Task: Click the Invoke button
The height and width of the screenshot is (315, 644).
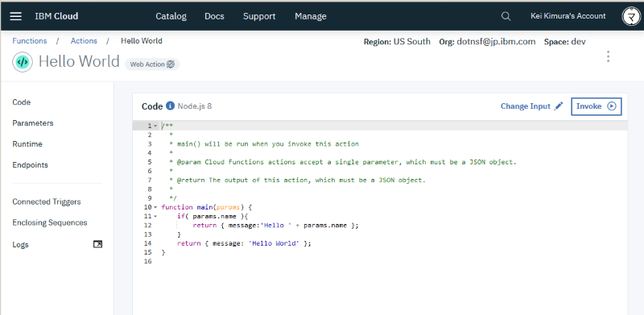Action: [596, 106]
